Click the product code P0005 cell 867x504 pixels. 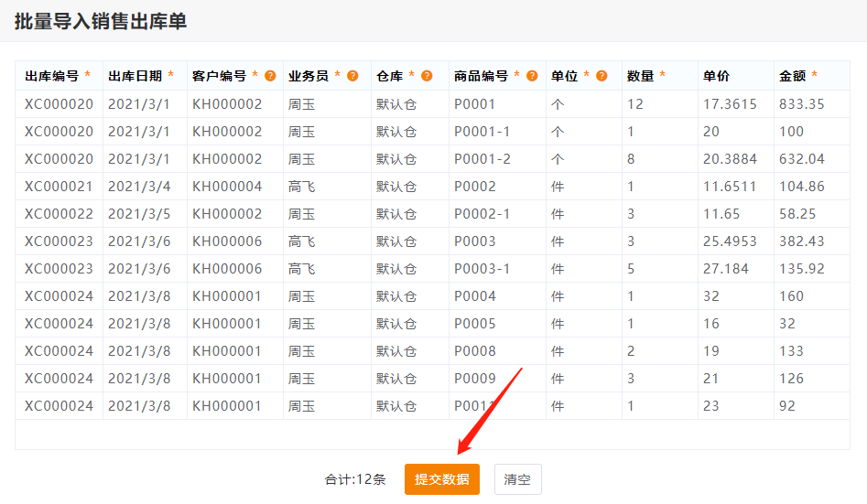[x=474, y=324]
